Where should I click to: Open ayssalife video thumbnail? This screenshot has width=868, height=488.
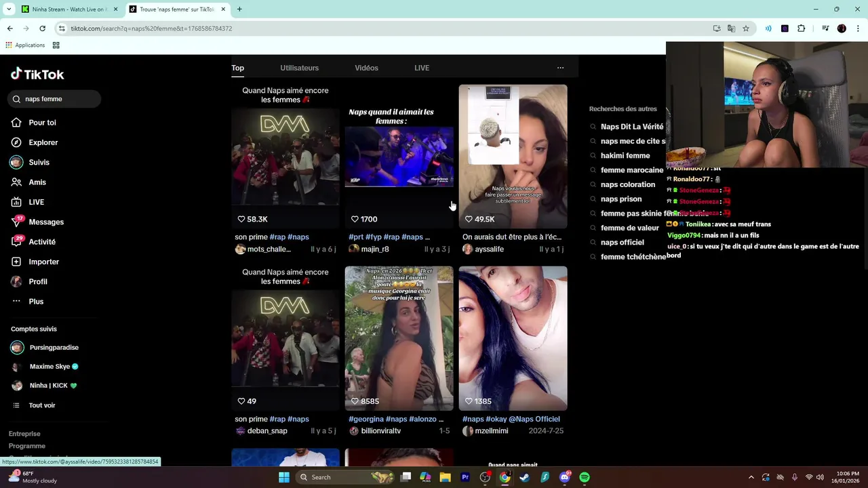coord(513,157)
